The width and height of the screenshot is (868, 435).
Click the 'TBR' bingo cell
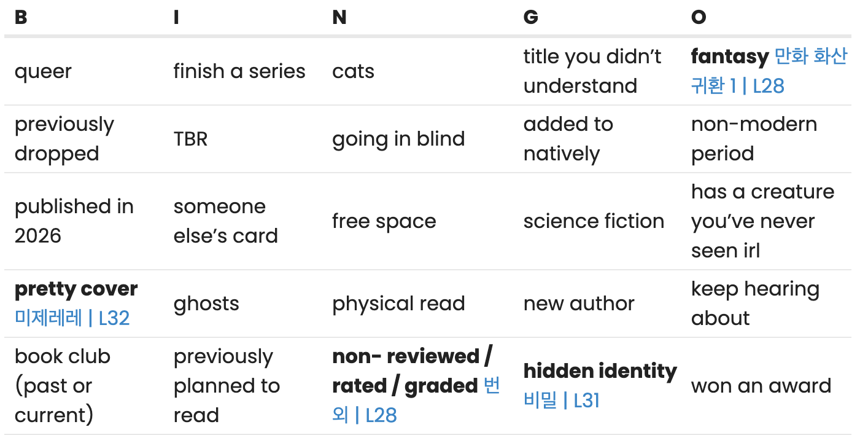tap(190, 139)
